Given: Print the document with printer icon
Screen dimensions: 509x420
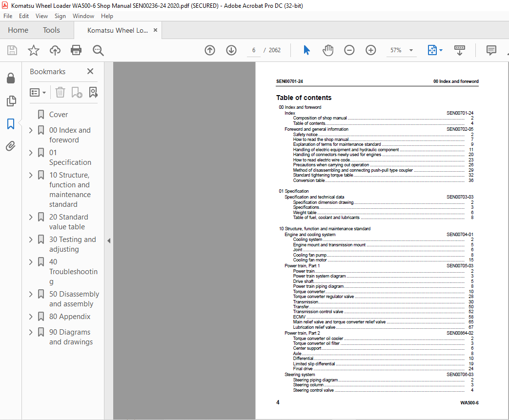Looking at the screenshot, I should 76,50.
